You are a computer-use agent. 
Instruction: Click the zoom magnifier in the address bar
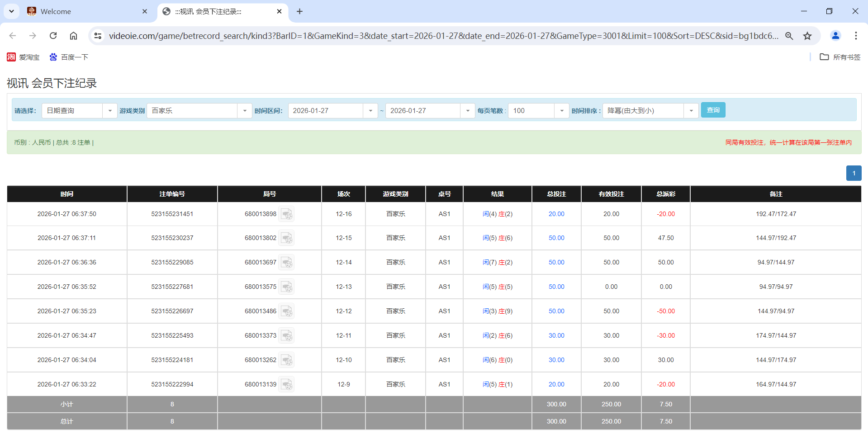pyautogui.click(x=789, y=36)
